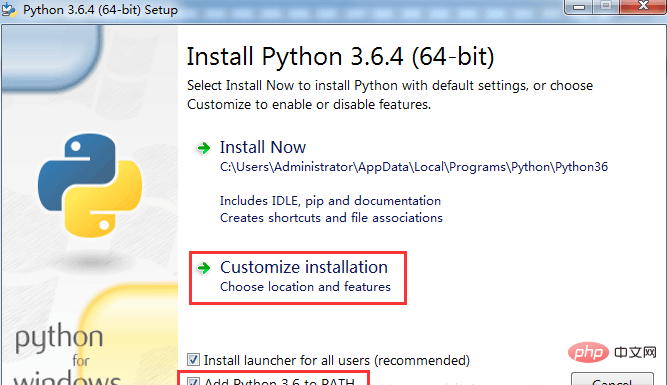The height and width of the screenshot is (385, 667).
Task: Minimize the Python Setup window
Action: (x=579, y=7)
